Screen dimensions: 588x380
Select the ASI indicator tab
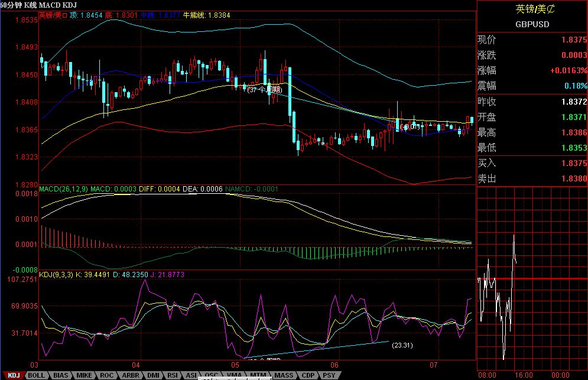pos(191,375)
